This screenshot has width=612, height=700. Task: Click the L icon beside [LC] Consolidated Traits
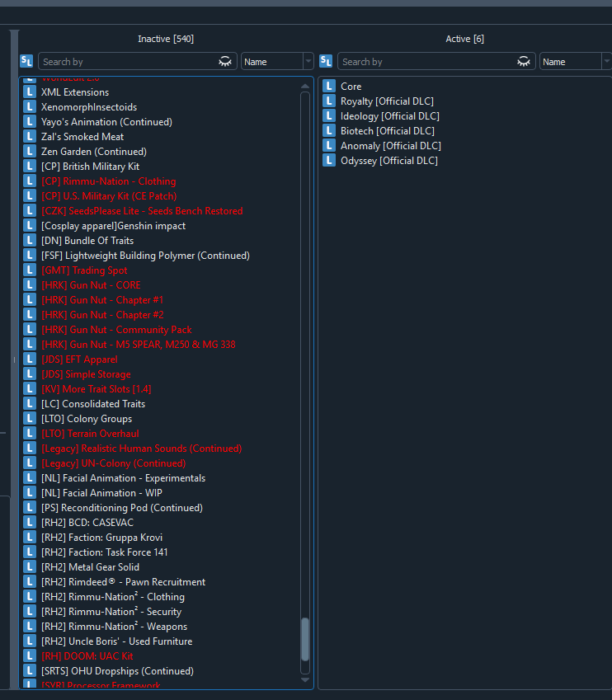30,403
